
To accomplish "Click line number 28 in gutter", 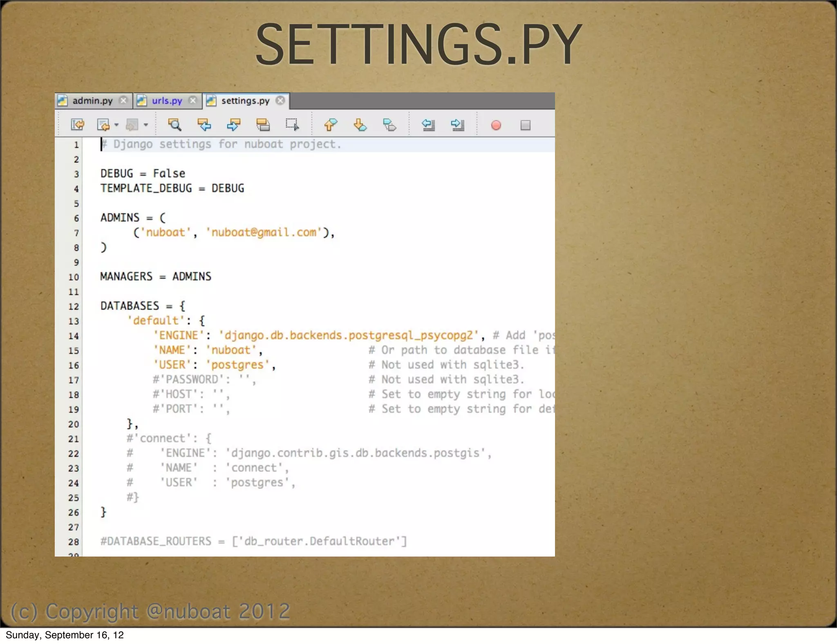I will (74, 542).
